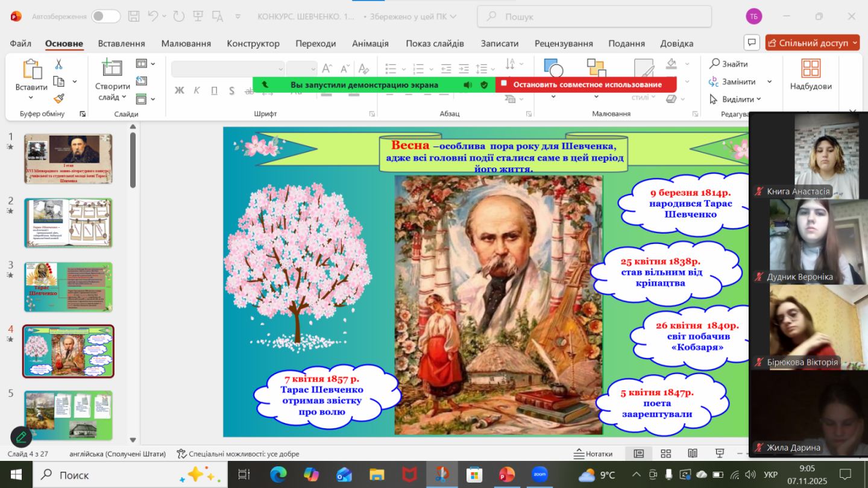Toggle the Автозбереження autosave switch
The width and height of the screenshot is (868, 488).
point(105,16)
